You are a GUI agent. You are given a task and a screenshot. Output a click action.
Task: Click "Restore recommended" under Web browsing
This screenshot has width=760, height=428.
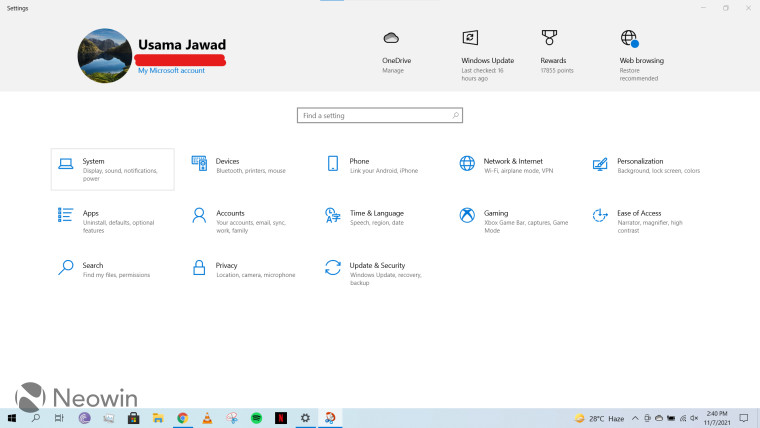tap(639, 75)
